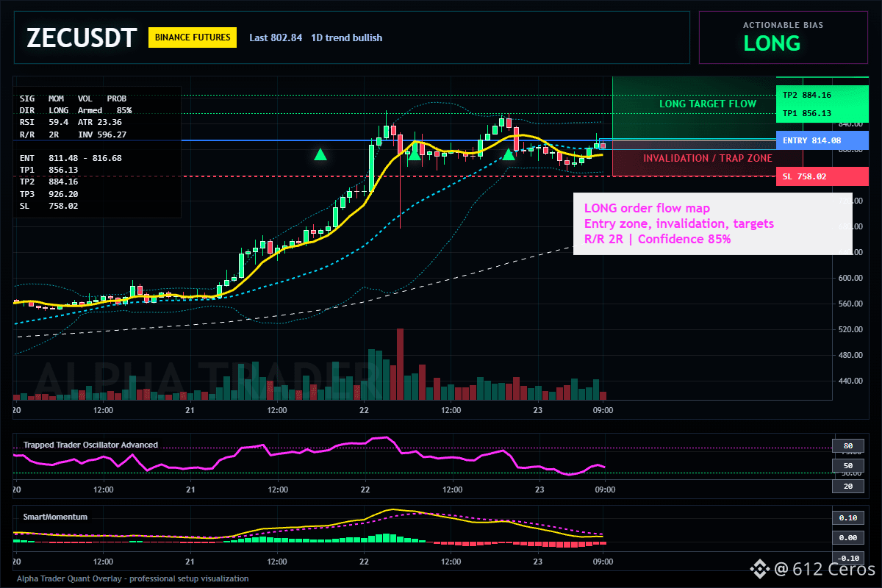882x588 pixels.
Task: Click the 480.00 price axis label
Action: click(850, 355)
